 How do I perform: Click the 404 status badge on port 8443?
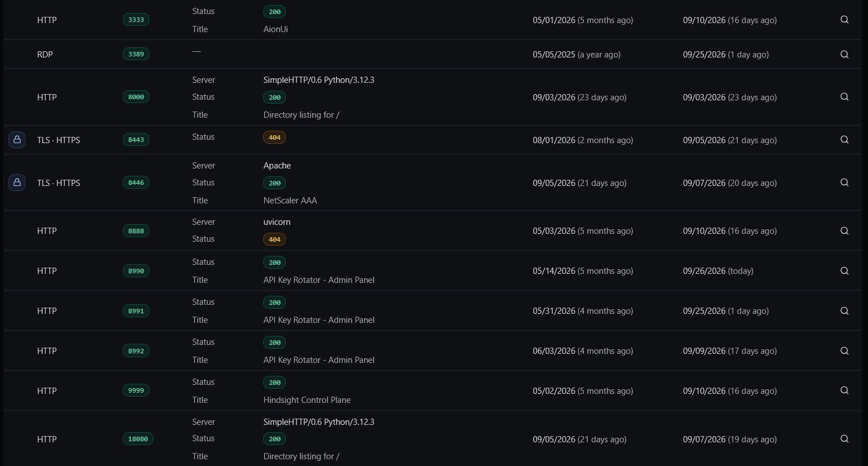274,137
